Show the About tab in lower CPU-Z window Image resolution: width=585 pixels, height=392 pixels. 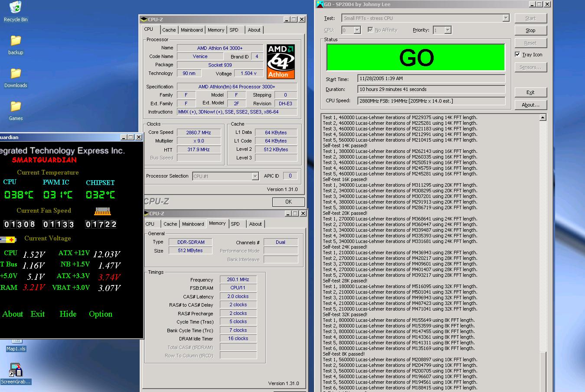pos(255,224)
